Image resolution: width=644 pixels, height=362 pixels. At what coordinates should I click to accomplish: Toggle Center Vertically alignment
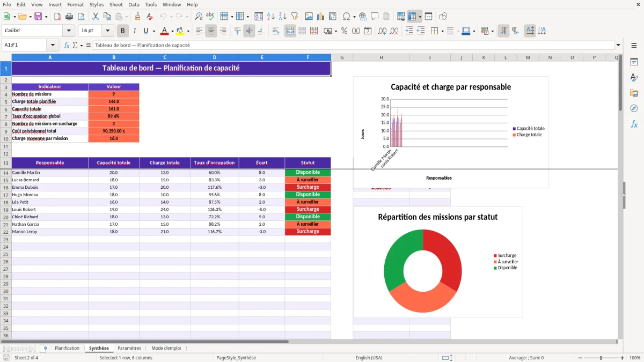pyautogui.click(x=249, y=31)
